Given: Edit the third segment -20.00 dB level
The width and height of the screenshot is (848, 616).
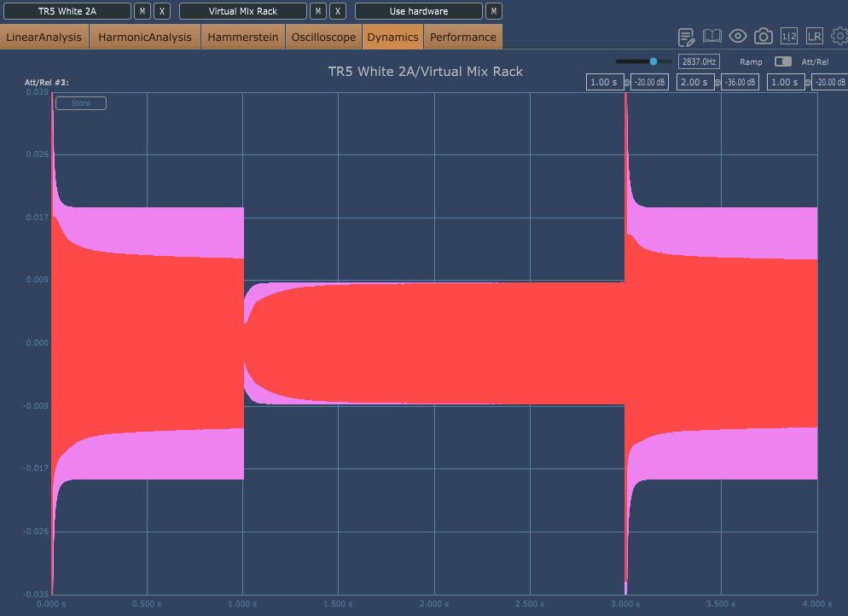Looking at the screenshot, I should click(x=830, y=82).
